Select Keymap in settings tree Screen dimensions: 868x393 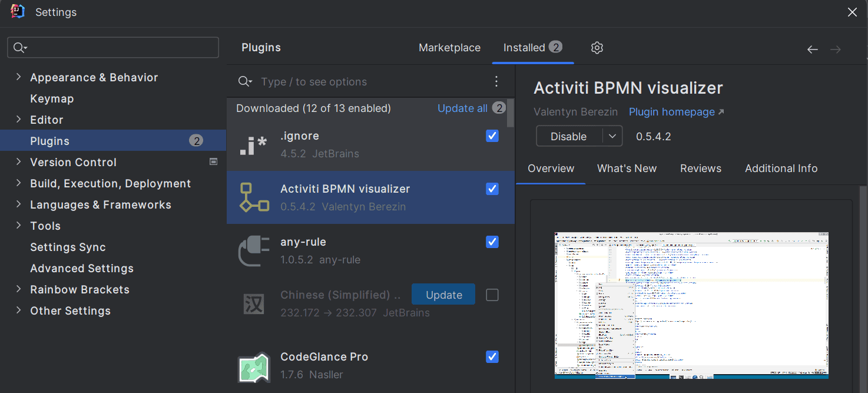click(52, 98)
